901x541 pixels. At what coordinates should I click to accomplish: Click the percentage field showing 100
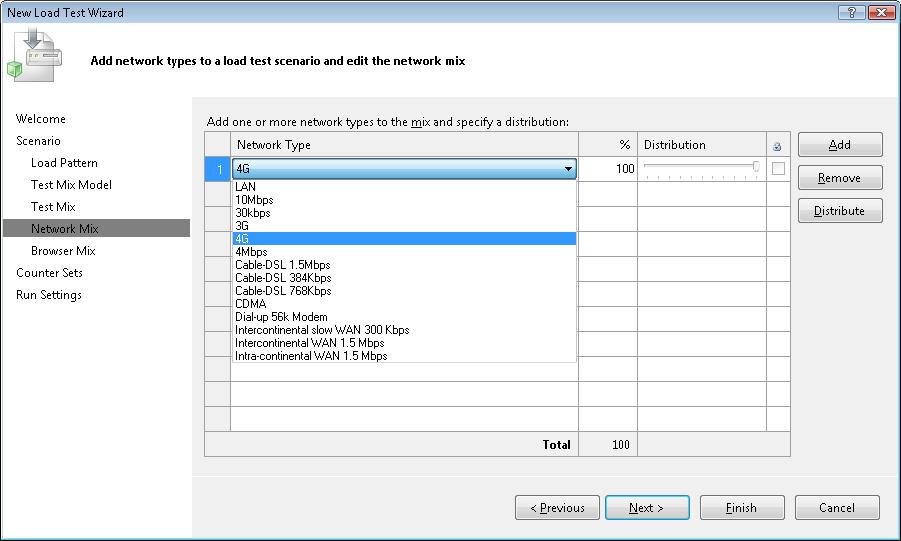[607, 169]
